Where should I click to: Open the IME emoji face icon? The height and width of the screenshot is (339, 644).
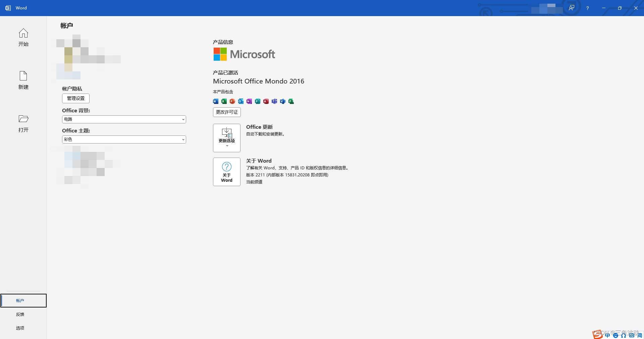point(615,335)
